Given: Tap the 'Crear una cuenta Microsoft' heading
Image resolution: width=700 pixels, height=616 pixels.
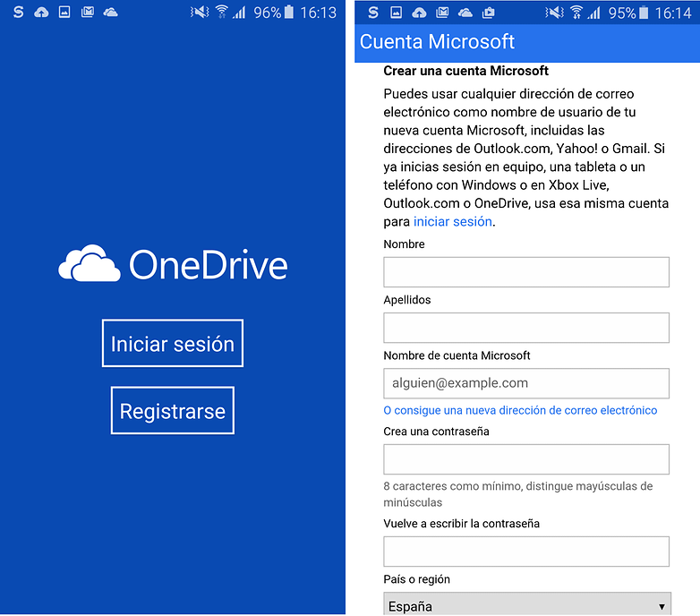Looking at the screenshot, I should click(465, 71).
